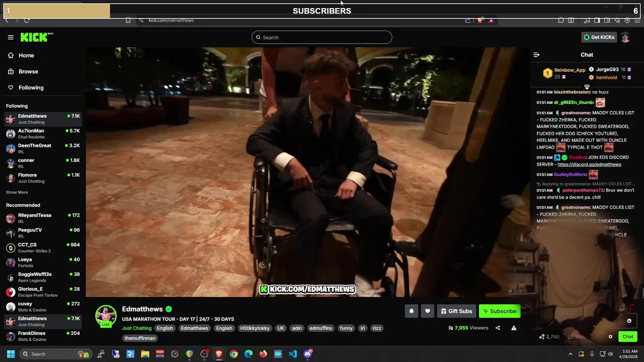Click the notification bell button
Image resolution: width=644 pixels, height=362 pixels.
pyautogui.click(x=411, y=311)
